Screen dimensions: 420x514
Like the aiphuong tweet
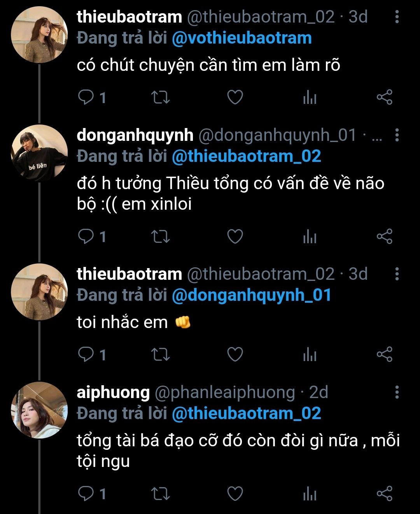pyautogui.click(x=235, y=494)
